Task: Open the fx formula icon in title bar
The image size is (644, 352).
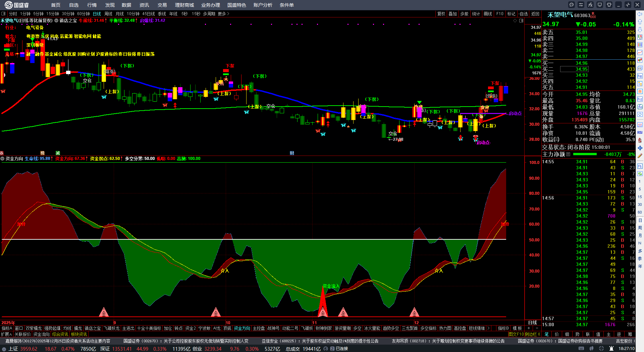Action: click(590, 5)
